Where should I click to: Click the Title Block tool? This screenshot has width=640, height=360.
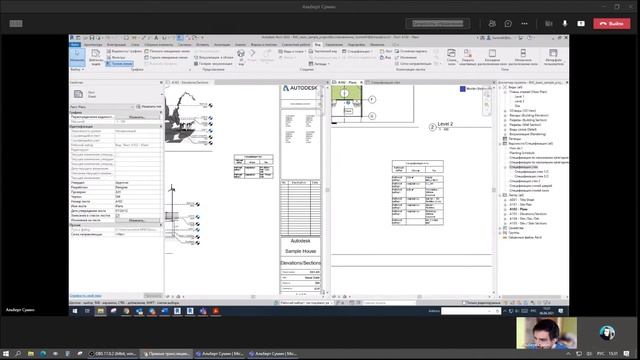[411, 51]
